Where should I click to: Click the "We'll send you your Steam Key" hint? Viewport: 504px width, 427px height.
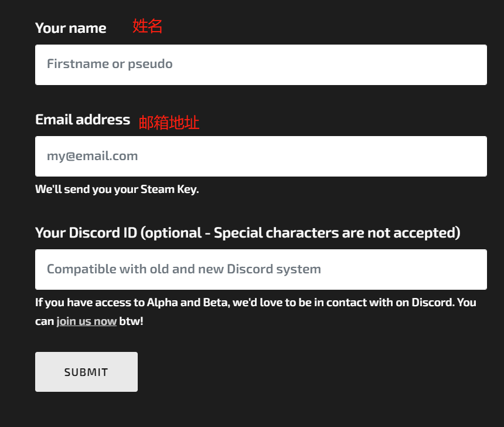(x=117, y=189)
